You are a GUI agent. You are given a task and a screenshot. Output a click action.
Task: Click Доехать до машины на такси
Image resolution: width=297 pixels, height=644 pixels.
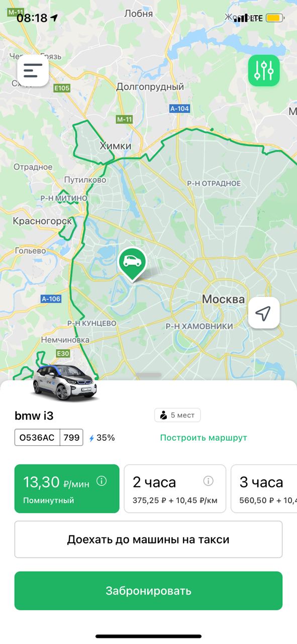click(148, 539)
